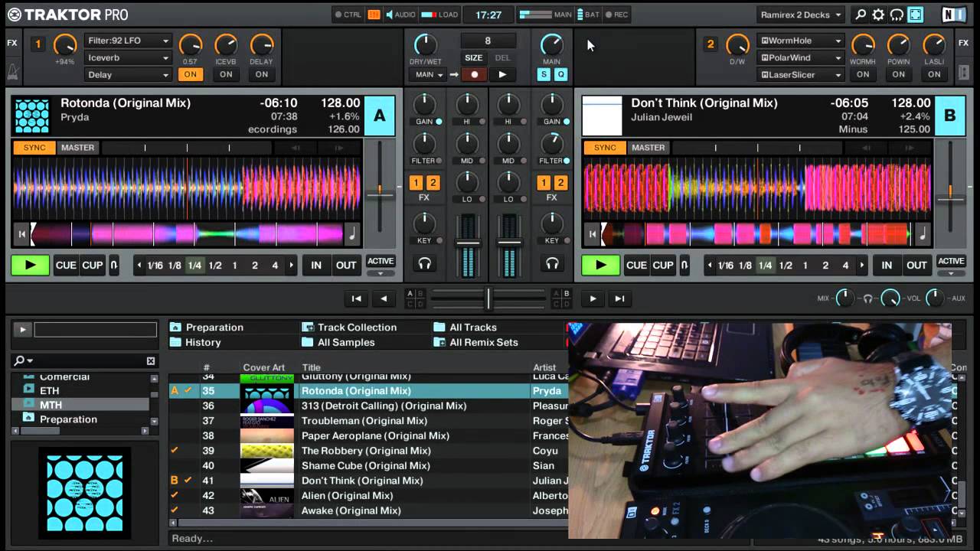Toggle flux mode icon on Deck A

[x=114, y=266]
